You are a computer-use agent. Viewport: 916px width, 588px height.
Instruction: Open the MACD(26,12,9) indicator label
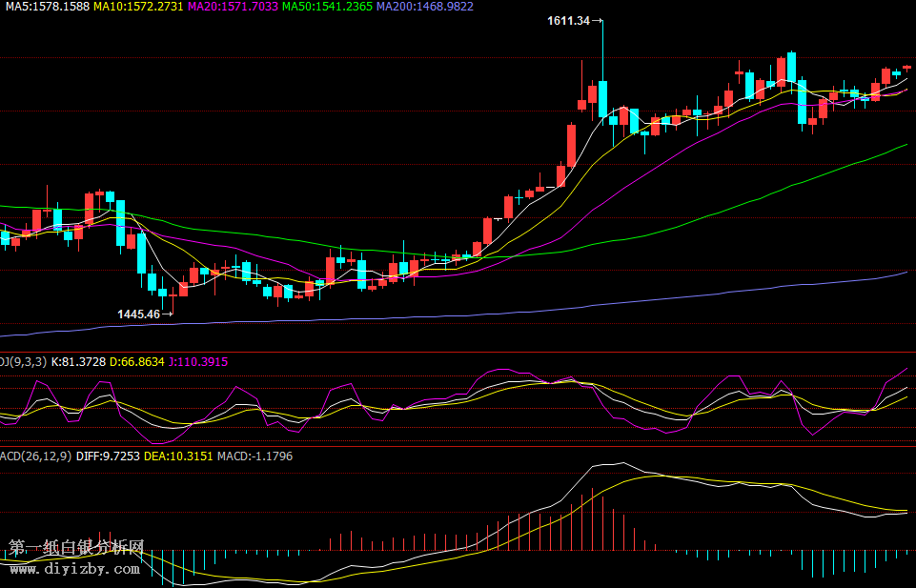click(34, 456)
